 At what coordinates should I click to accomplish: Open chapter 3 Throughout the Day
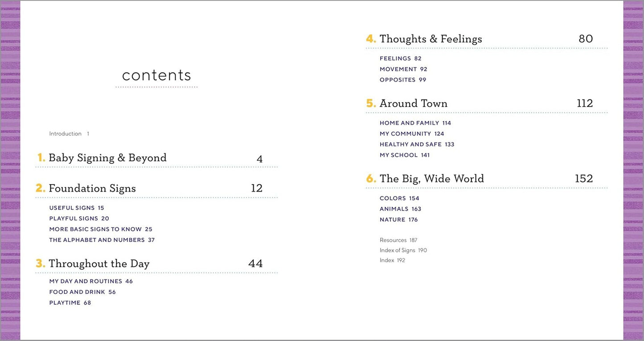click(99, 264)
